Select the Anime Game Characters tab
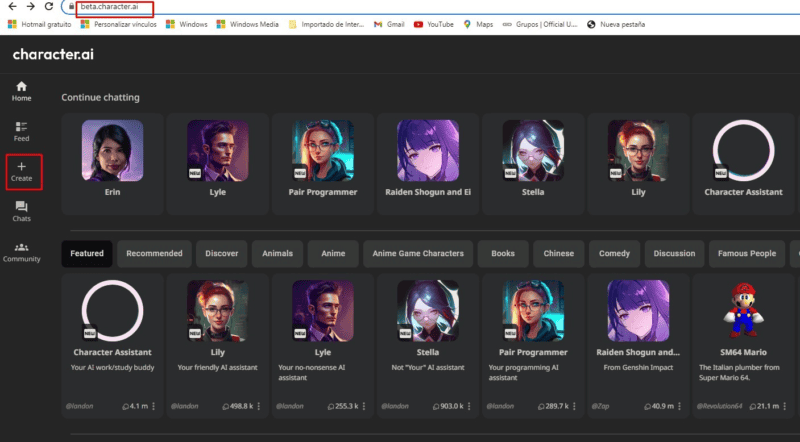The width and height of the screenshot is (800, 442). tap(418, 254)
